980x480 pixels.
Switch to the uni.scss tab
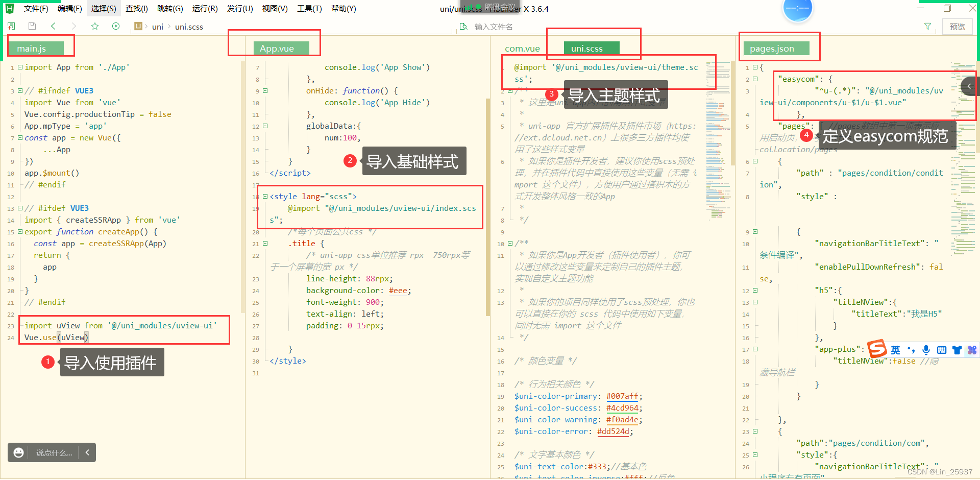[592, 48]
